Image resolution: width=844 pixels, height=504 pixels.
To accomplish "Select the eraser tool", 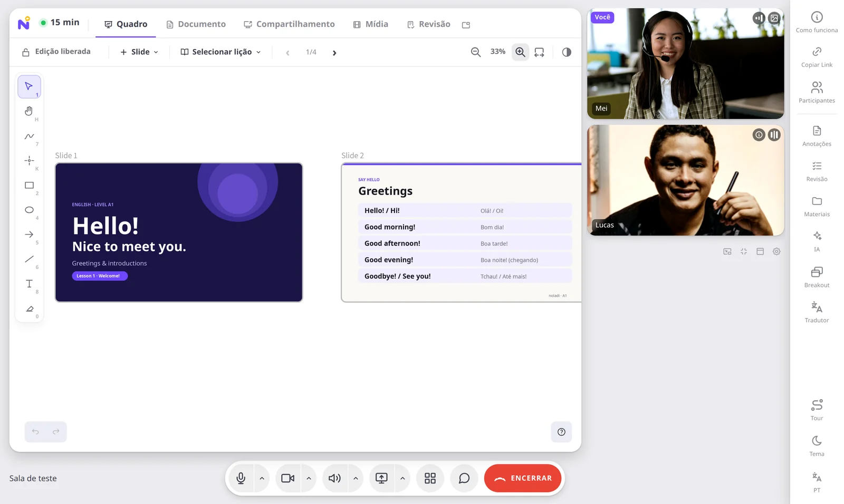I will 29,309.
